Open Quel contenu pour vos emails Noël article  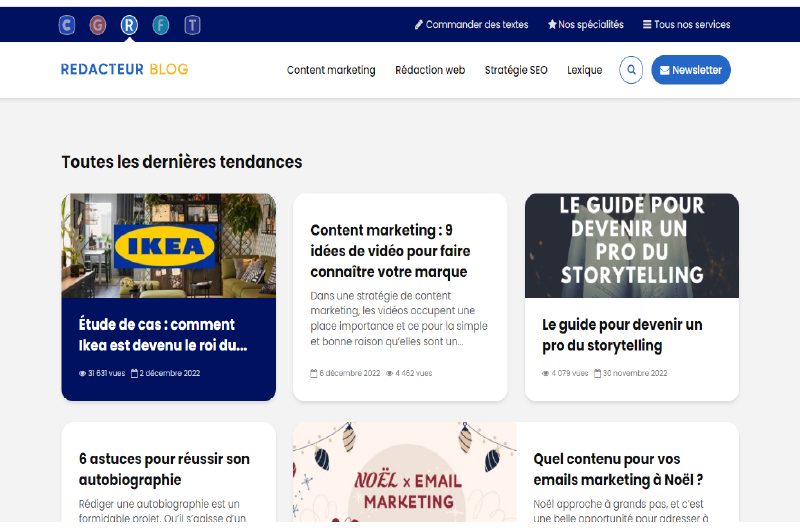point(618,469)
